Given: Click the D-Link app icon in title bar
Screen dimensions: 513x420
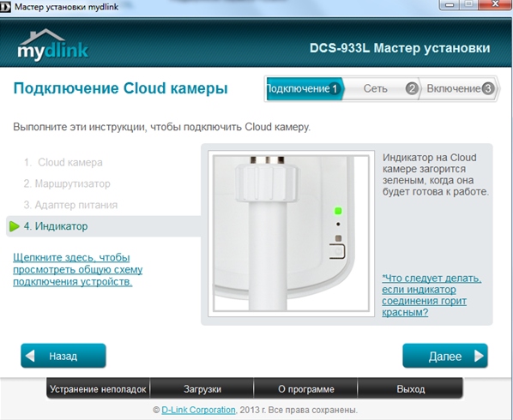Looking at the screenshot, I should 5,7.
